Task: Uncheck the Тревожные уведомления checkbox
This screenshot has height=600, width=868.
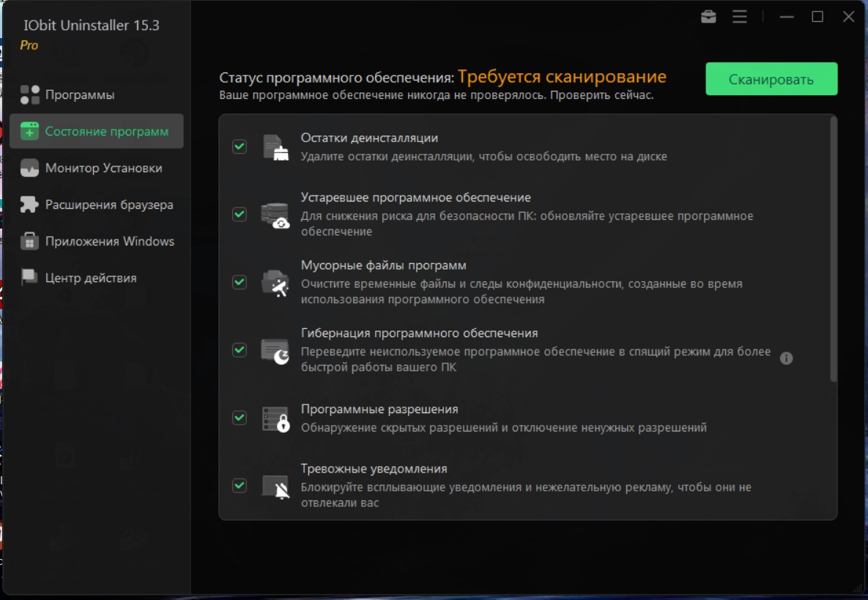Action: 239,486
